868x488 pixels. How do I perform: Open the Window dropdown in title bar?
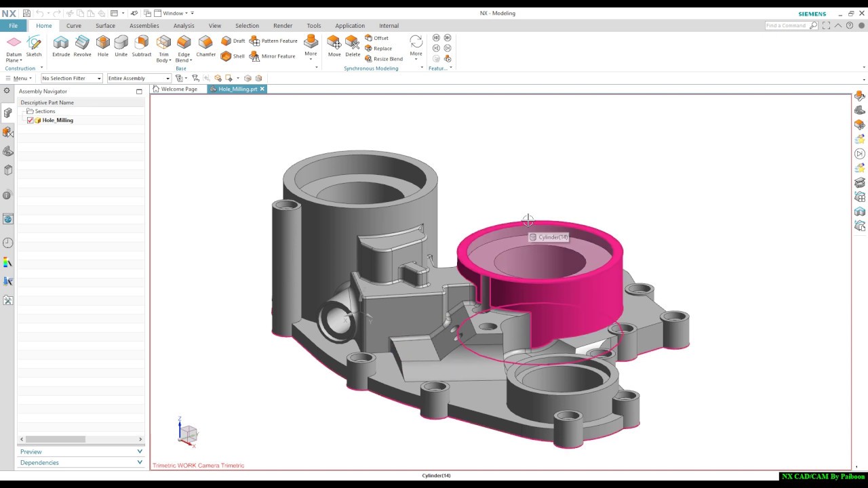click(173, 13)
